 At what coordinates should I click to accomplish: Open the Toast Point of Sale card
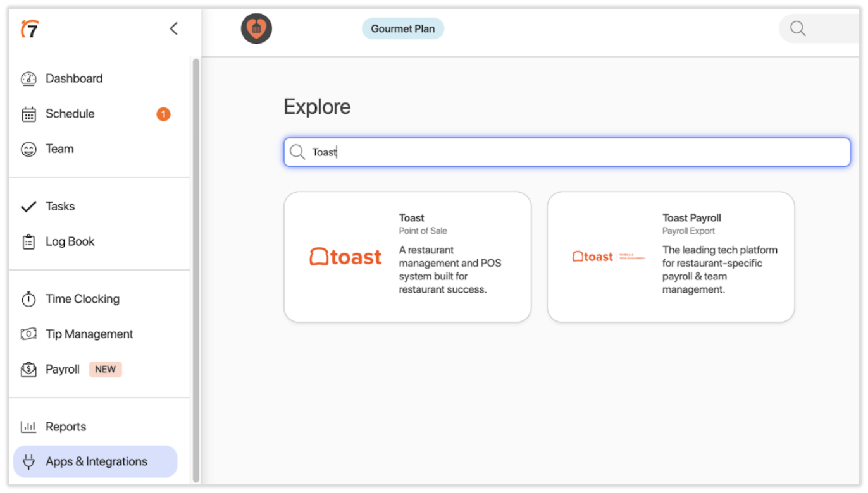(407, 257)
